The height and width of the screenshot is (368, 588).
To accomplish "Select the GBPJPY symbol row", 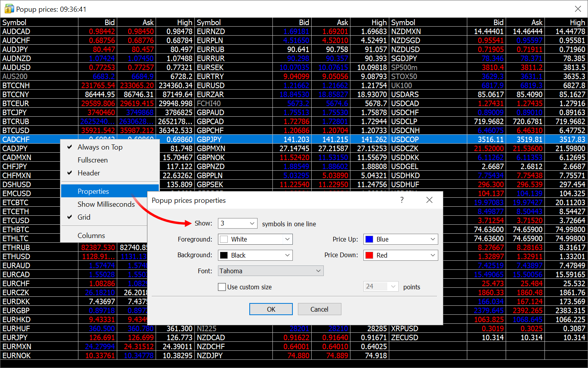I will (212, 139).
